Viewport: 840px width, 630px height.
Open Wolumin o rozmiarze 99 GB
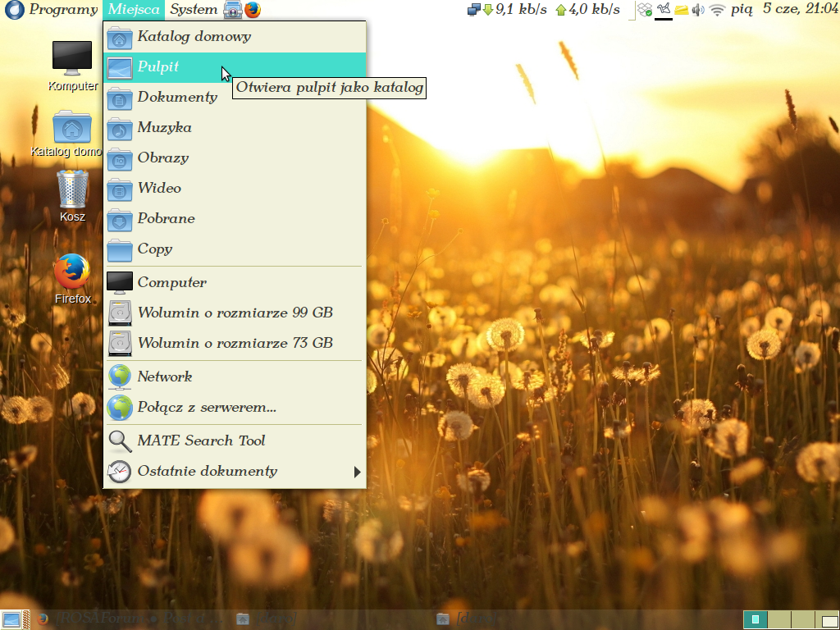(235, 313)
